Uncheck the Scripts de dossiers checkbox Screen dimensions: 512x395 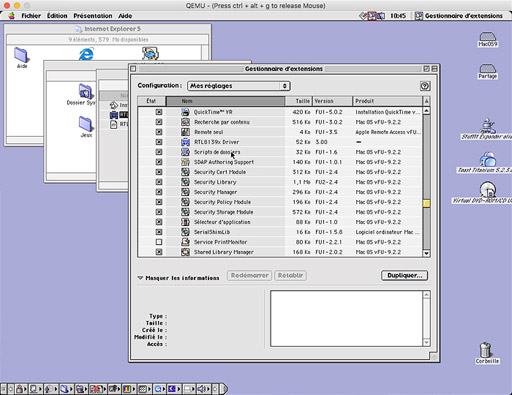coord(159,152)
